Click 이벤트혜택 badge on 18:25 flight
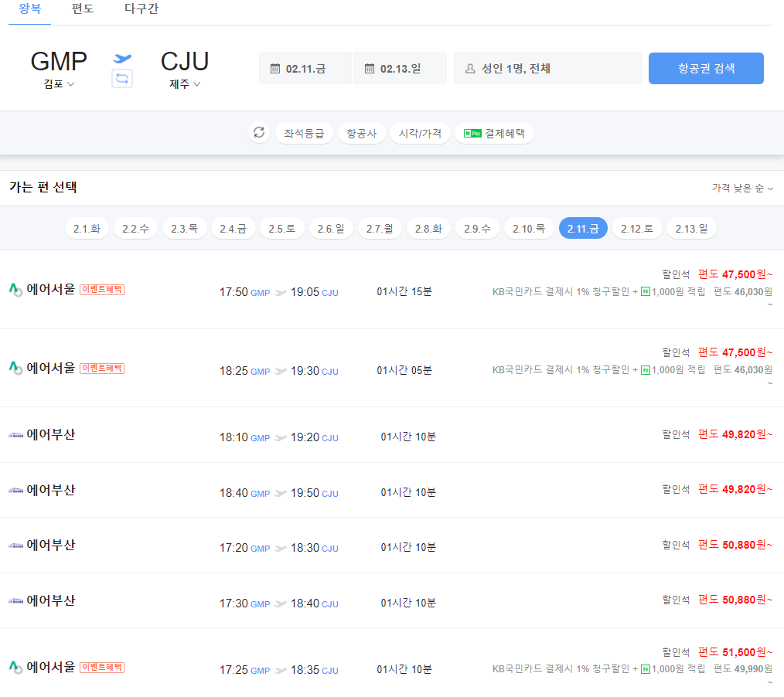The width and height of the screenshot is (784, 697). (x=102, y=369)
